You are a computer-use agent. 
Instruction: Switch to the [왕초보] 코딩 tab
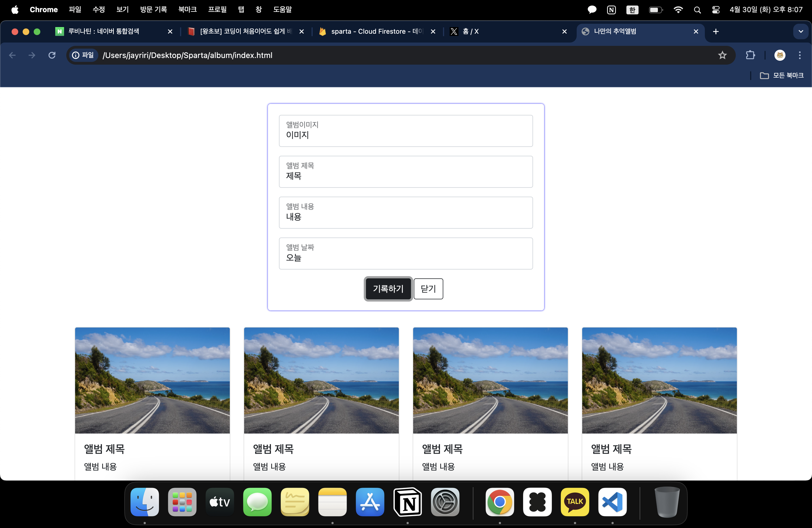pyautogui.click(x=246, y=31)
